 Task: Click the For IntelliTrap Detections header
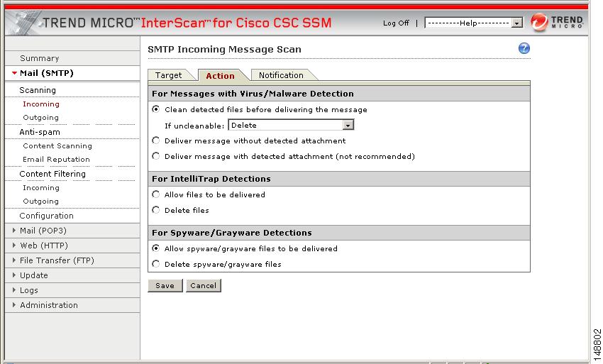(211, 179)
